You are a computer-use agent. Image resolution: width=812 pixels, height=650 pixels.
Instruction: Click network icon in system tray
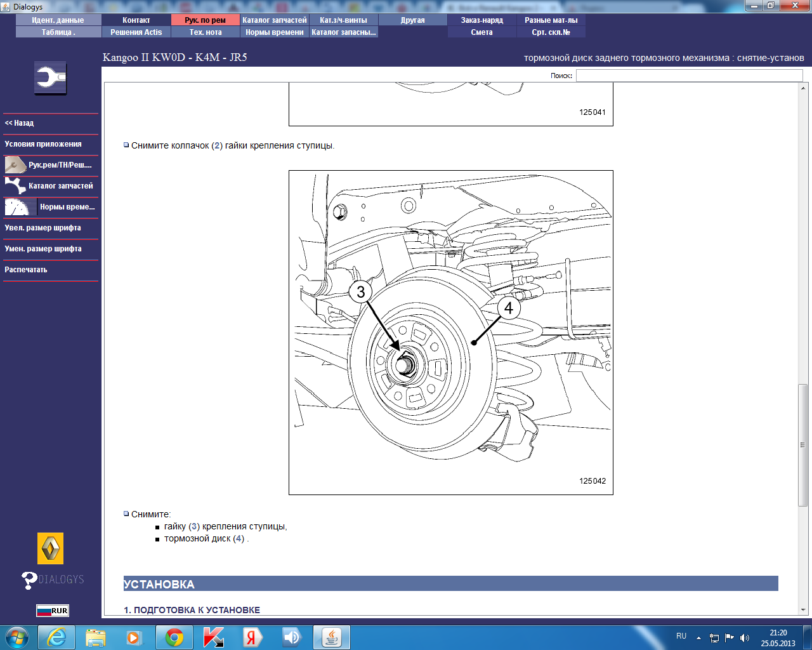[714, 637]
